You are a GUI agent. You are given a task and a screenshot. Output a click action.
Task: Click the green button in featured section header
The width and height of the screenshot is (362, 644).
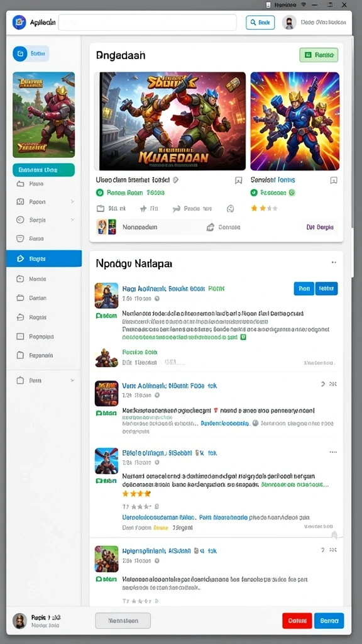[319, 55]
